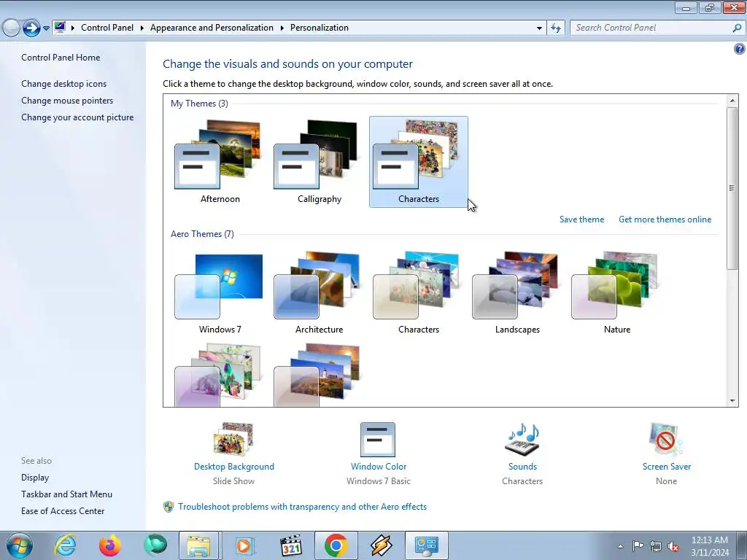
Task: Click the network tray icon
Action: 656,546
